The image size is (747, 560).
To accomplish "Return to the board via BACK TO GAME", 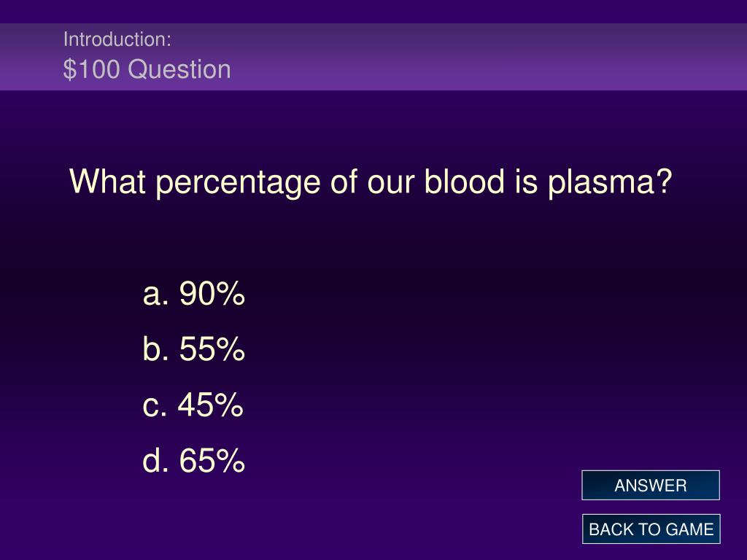I will point(651,529).
